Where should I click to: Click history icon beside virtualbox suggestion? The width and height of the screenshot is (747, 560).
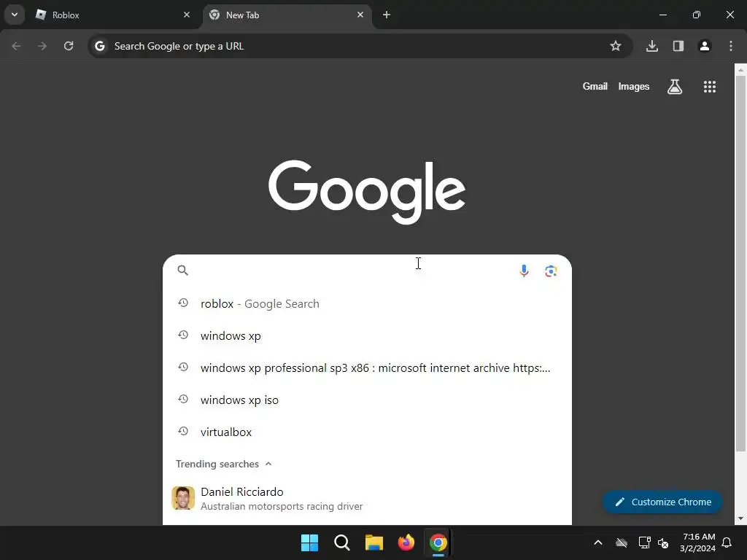183,432
